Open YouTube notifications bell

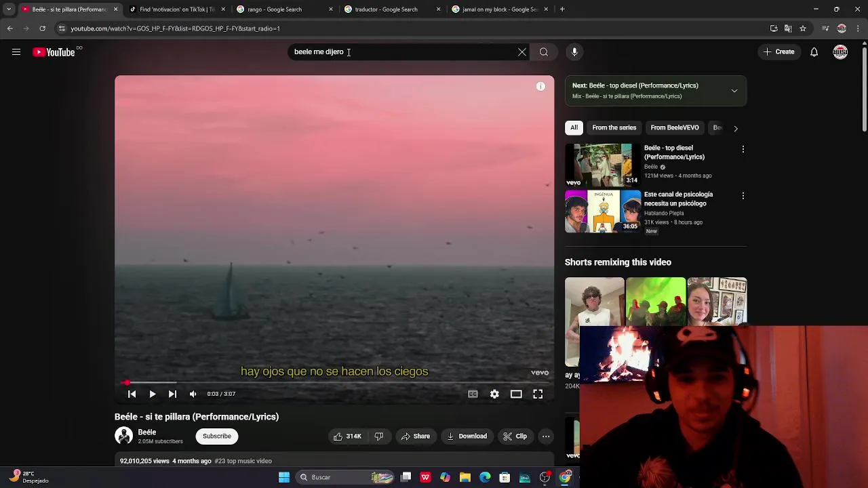click(x=814, y=52)
